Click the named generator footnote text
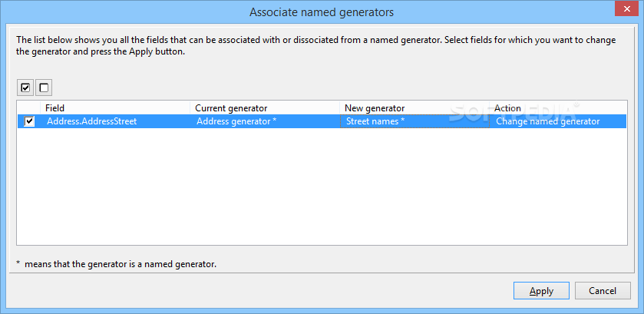This screenshot has height=314, width=644. click(x=120, y=264)
